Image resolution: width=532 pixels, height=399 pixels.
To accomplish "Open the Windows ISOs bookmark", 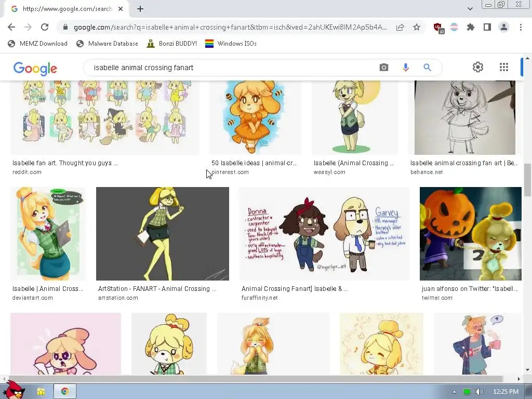I will (231, 44).
